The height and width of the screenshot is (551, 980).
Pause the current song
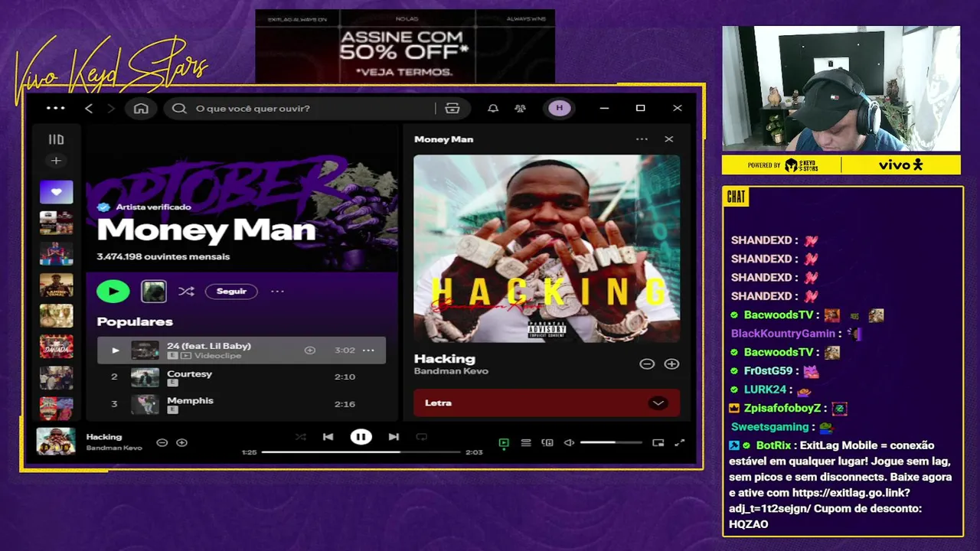[361, 437]
